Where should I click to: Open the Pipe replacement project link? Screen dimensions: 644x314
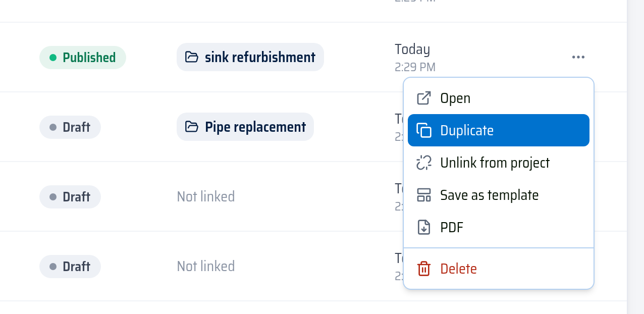point(245,127)
